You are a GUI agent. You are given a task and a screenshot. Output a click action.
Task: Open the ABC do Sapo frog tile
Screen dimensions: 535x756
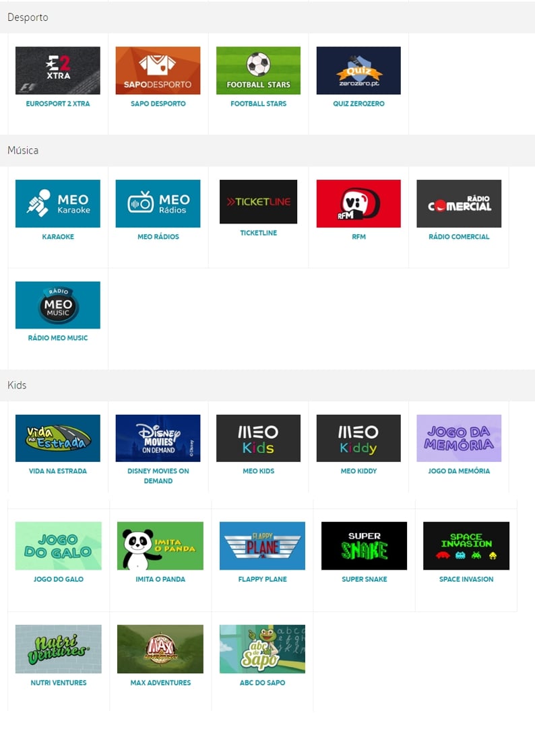pyautogui.click(x=262, y=649)
